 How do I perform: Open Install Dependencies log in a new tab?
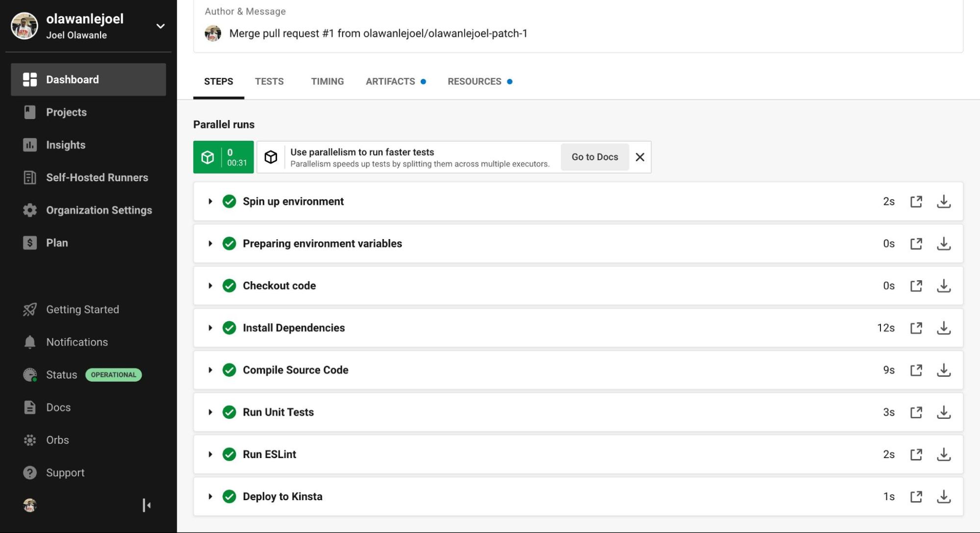tap(916, 328)
